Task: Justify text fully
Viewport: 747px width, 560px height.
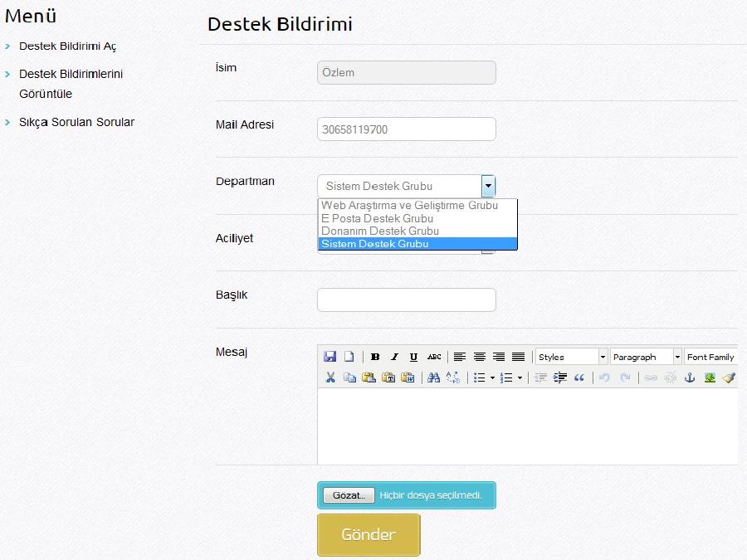Action: tap(518, 357)
